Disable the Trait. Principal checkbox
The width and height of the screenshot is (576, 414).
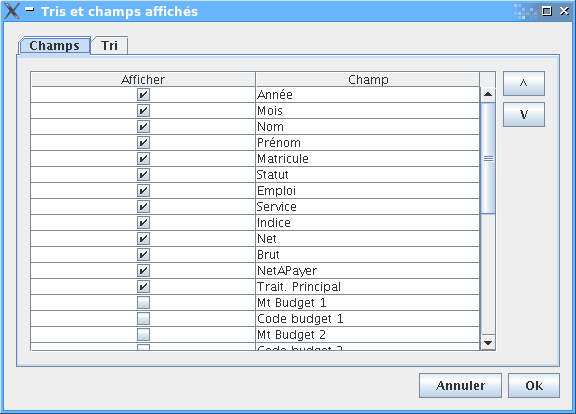tap(143, 287)
